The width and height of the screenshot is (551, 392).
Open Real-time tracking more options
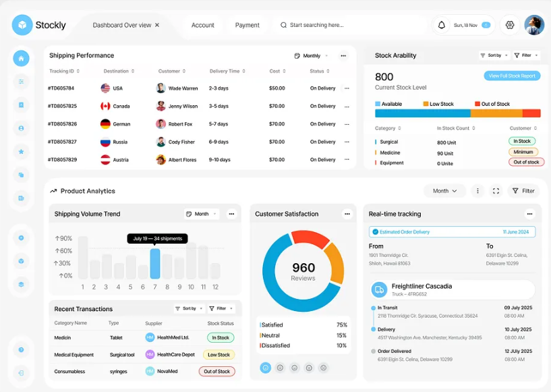click(x=529, y=214)
